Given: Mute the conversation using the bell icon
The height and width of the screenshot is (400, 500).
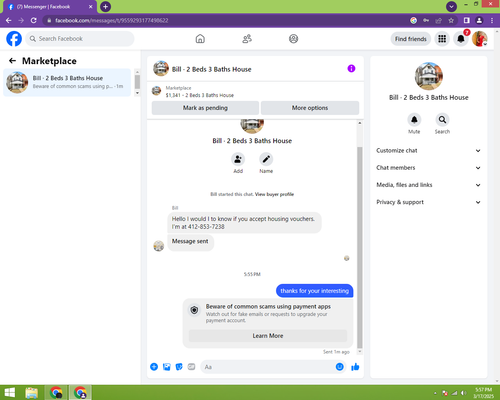Looking at the screenshot, I should tap(414, 120).
